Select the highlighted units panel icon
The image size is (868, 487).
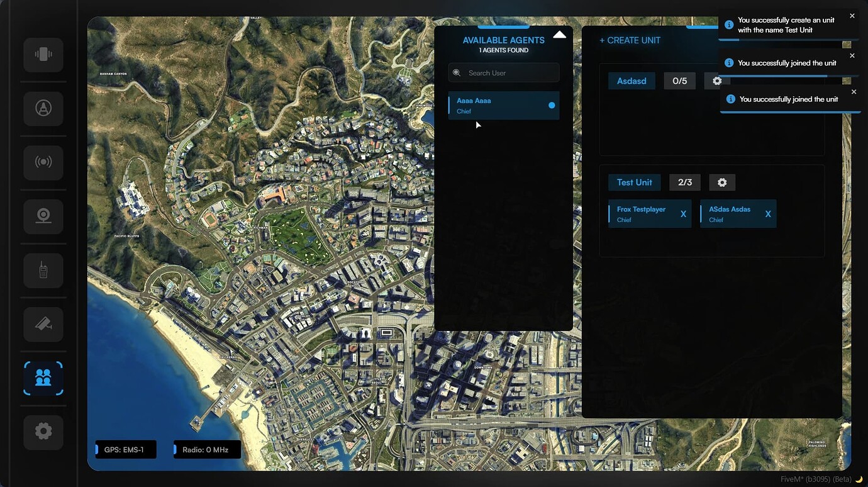pos(43,378)
